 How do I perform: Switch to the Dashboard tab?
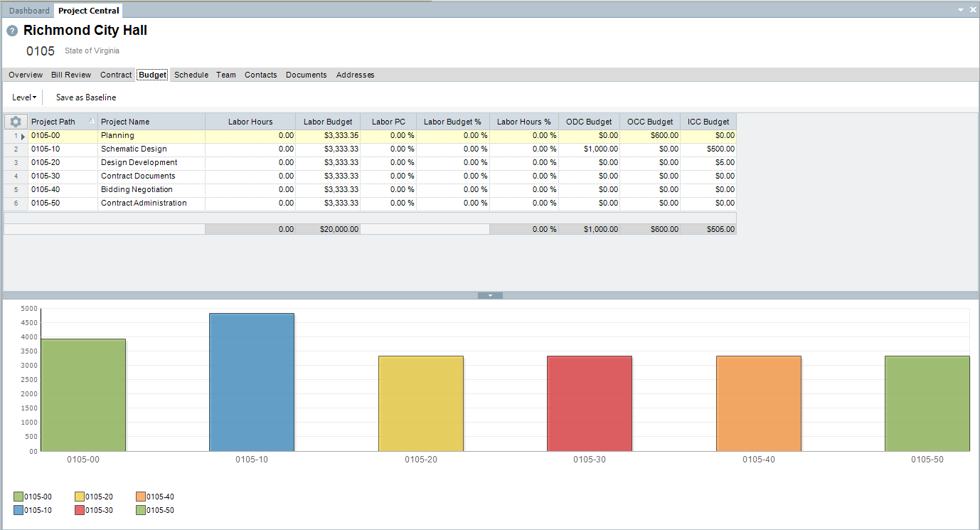(29, 11)
